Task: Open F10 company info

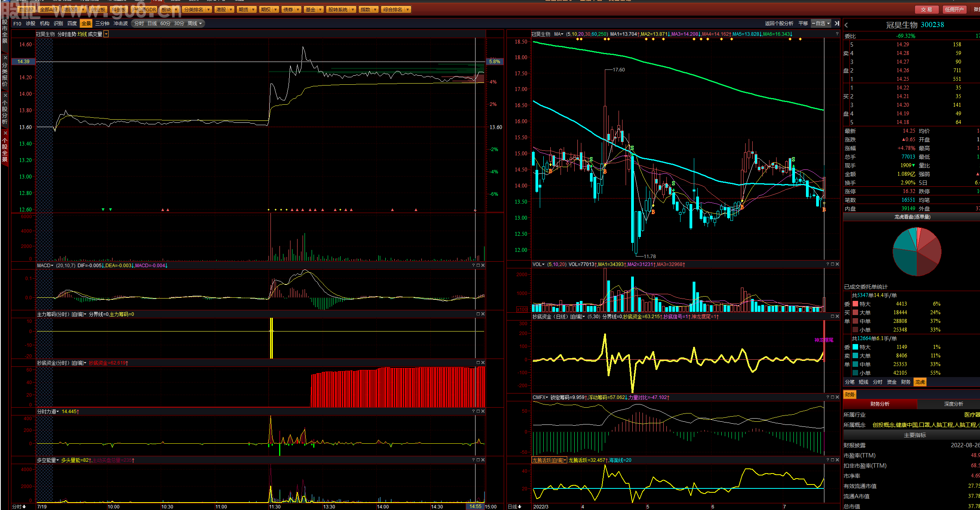Action: coord(17,24)
